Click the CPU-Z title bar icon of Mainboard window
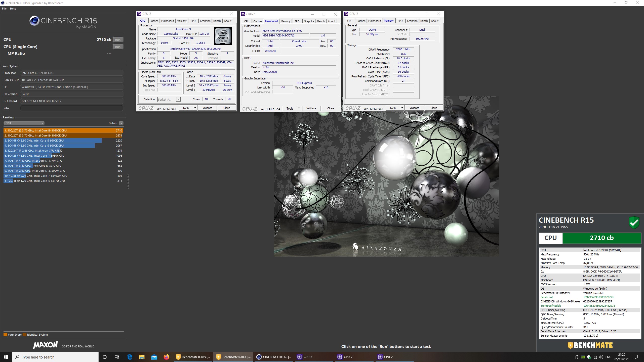Viewport: 644px width, 362px height. pyautogui.click(x=243, y=14)
